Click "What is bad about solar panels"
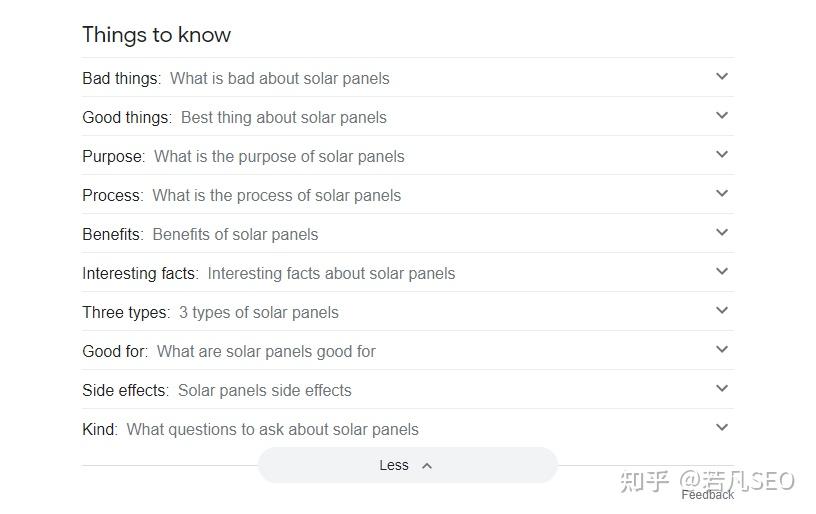The width and height of the screenshot is (816, 514). (279, 78)
